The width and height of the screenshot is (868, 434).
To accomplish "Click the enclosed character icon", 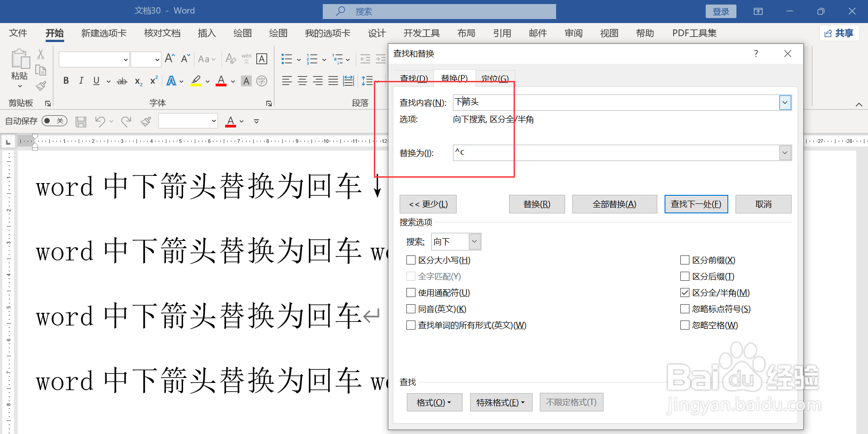I will point(262,81).
